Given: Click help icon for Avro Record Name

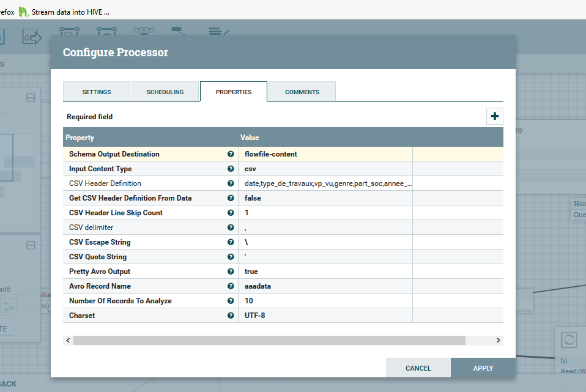Looking at the screenshot, I should [x=231, y=286].
